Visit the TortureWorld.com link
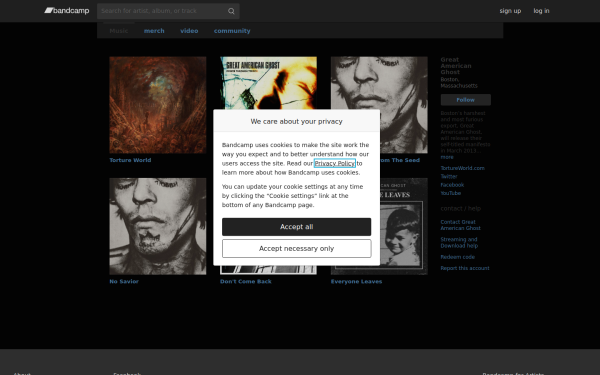The image size is (600, 375). (462, 168)
